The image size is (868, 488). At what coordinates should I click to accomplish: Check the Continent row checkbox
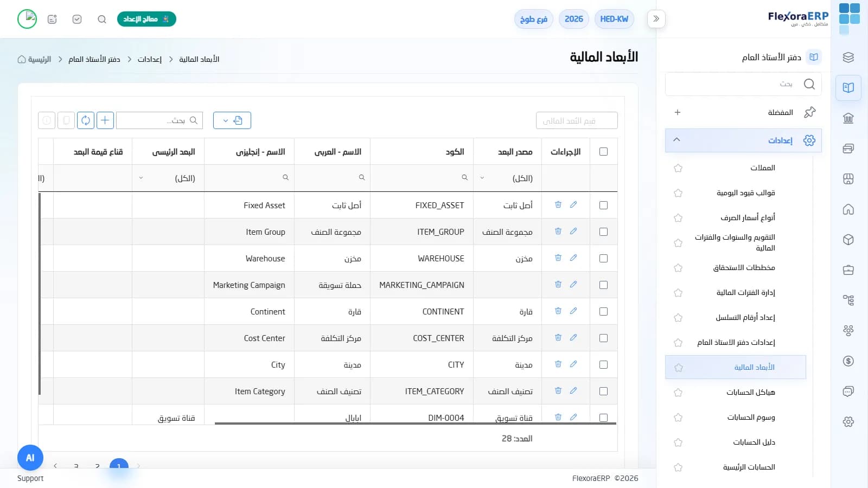tap(603, 311)
